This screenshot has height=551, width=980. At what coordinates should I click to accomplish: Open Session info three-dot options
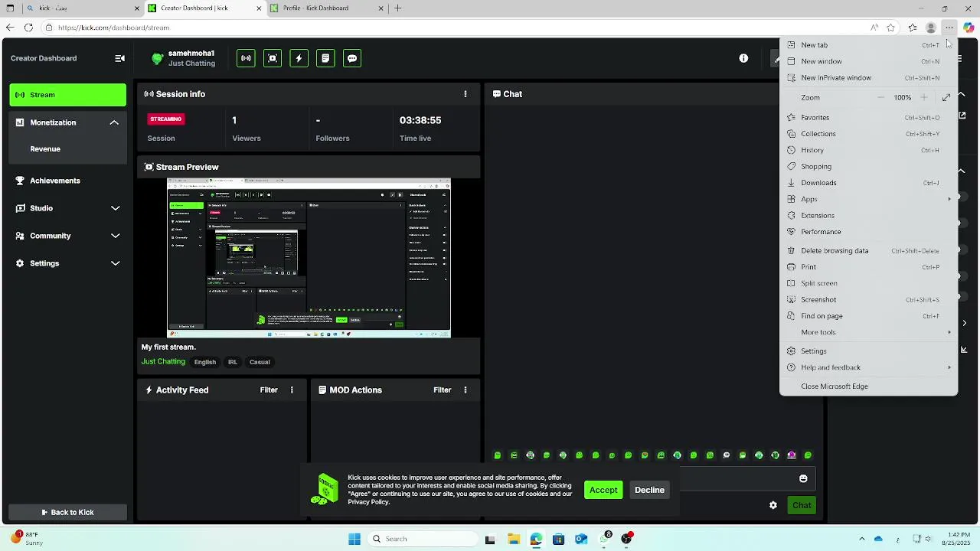(465, 94)
